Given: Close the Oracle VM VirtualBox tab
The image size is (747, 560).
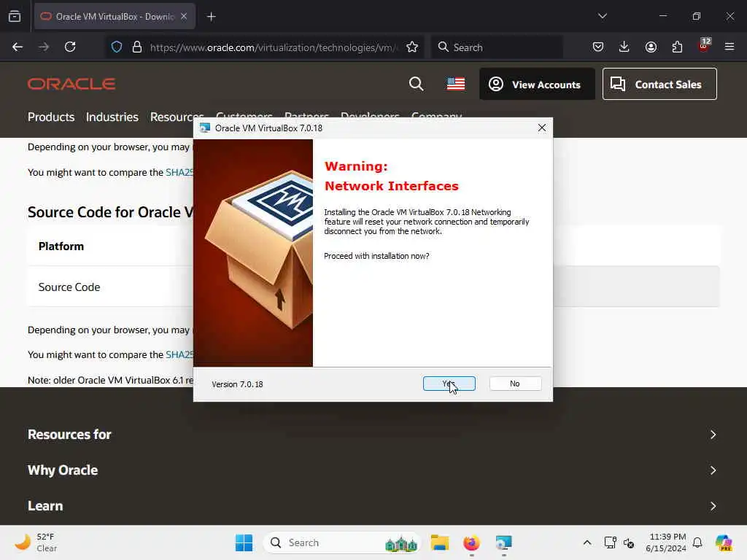Looking at the screenshot, I should 184,16.
